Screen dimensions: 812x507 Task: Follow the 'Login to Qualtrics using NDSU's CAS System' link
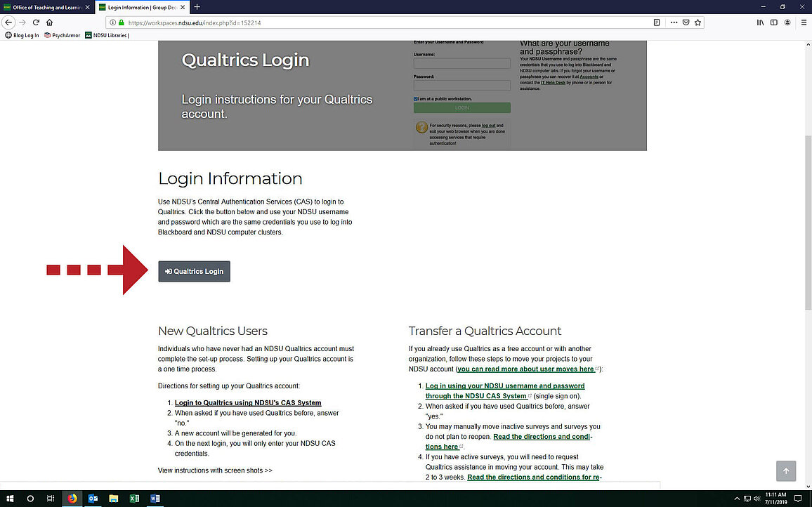[248, 403]
